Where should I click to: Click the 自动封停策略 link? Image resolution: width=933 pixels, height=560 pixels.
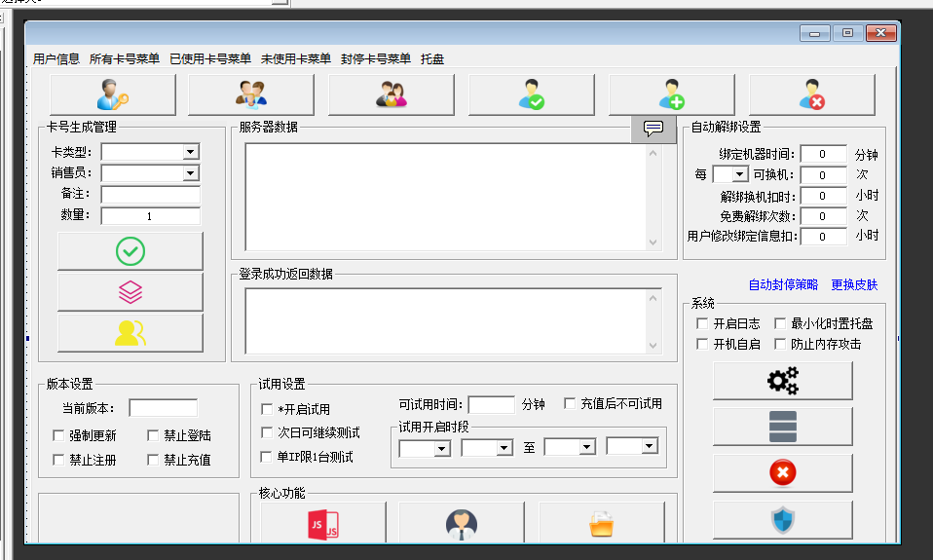click(x=783, y=285)
